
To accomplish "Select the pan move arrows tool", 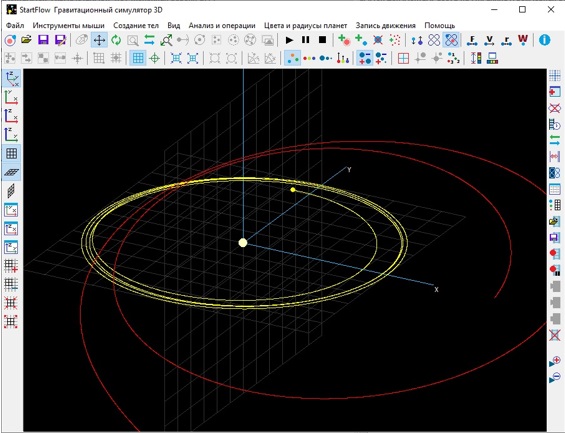I will pos(99,40).
